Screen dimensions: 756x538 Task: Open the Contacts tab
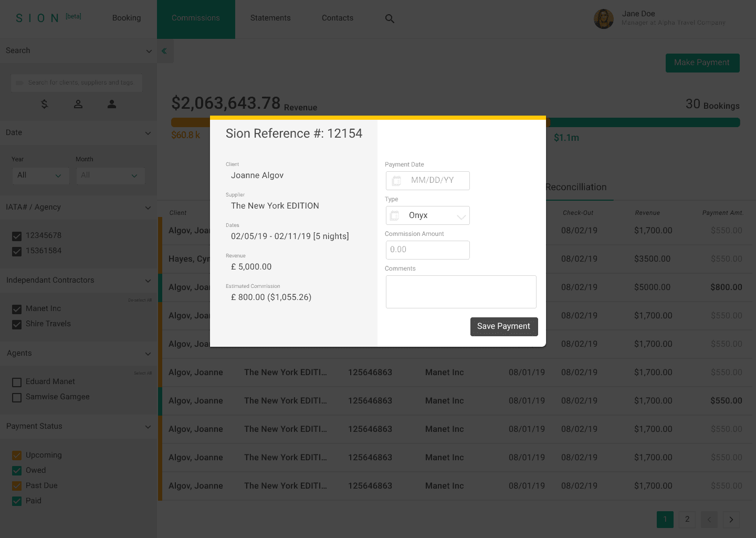point(338,18)
